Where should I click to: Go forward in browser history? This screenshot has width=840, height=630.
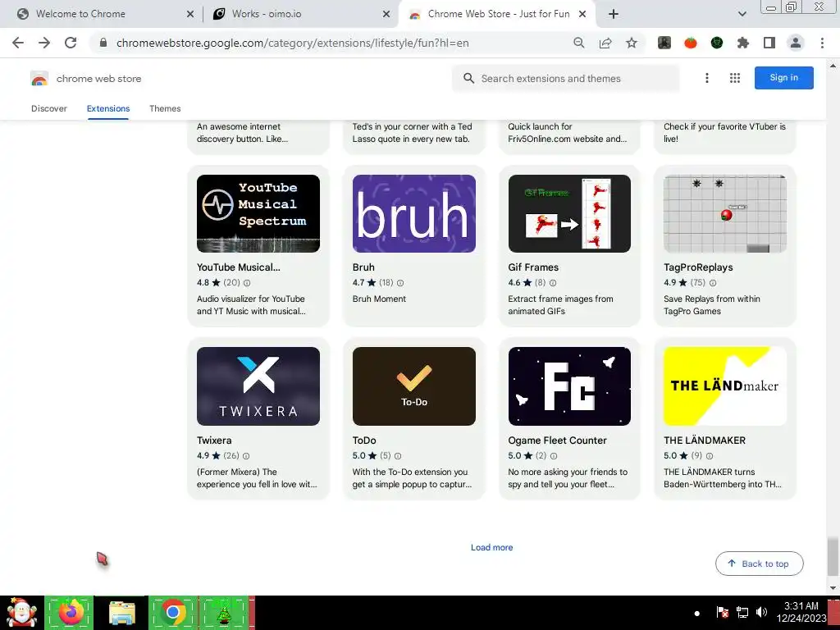point(44,43)
